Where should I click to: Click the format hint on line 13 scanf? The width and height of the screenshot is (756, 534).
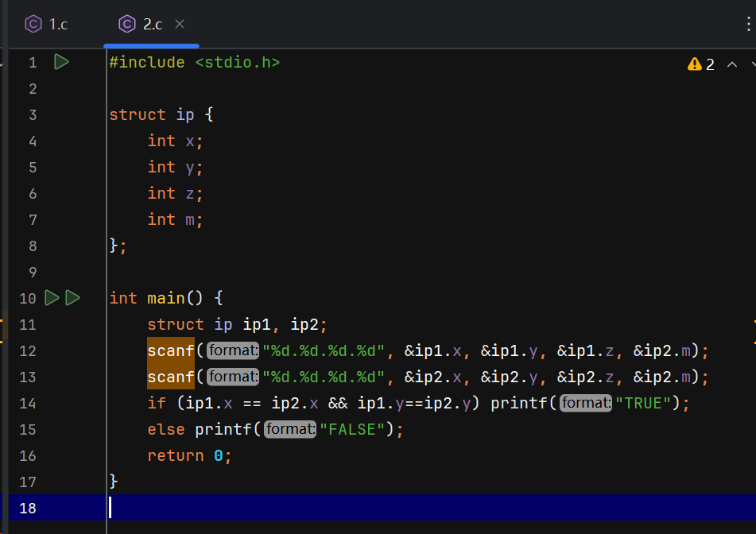pos(233,377)
